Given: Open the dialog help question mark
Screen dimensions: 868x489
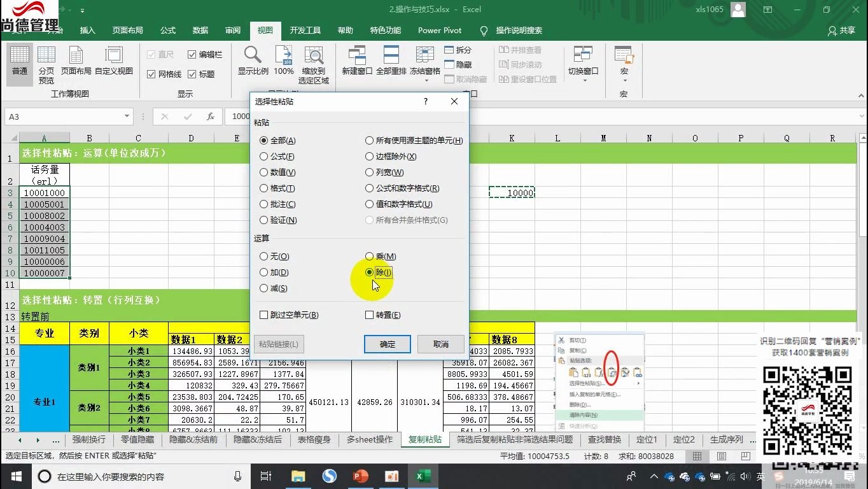Looking at the screenshot, I should [x=426, y=101].
